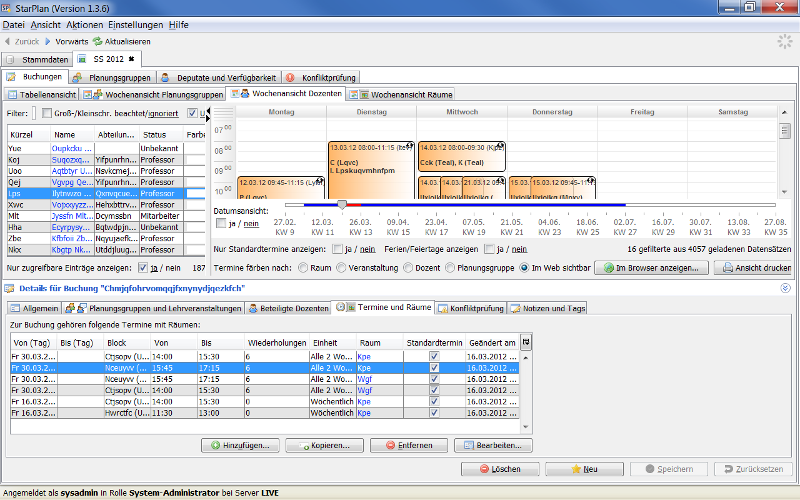This screenshot has width=800, height=500.
Task: Color appointments by Veranstaltung
Action: [x=341, y=268]
